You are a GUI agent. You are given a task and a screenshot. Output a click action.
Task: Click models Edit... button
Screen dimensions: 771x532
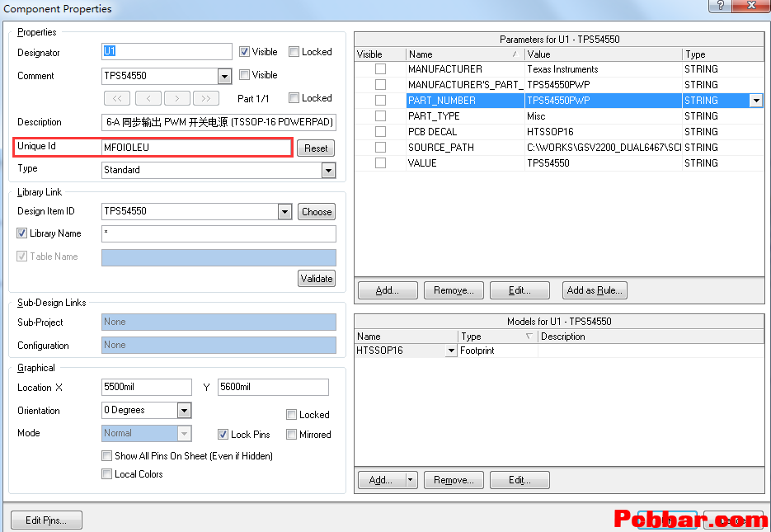coord(519,480)
